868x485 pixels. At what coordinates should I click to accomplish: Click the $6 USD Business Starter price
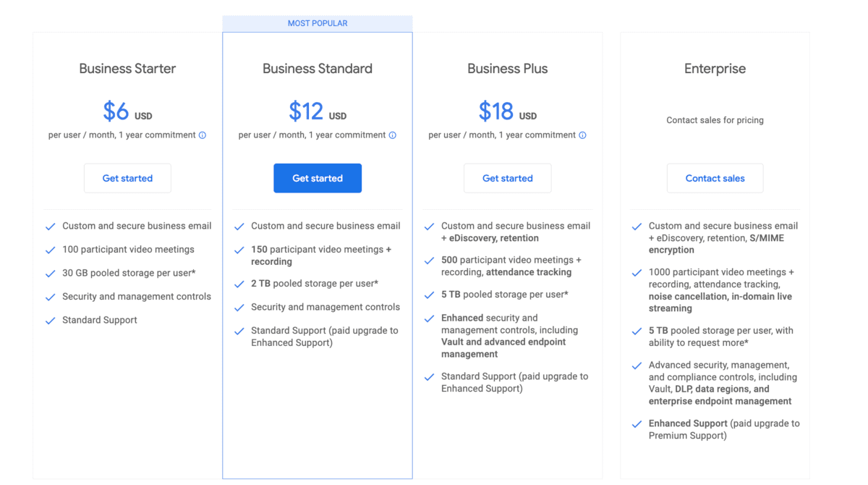point(127,111)
